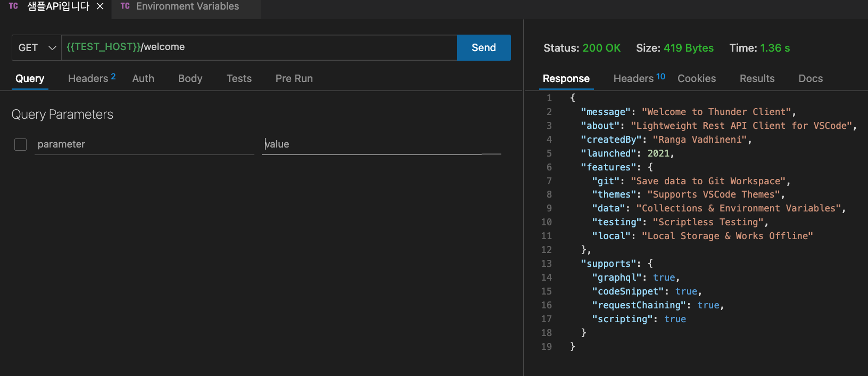The width and height of the screenshot is (868, 376).
Task: Open the Results tab
Action: 757,79
